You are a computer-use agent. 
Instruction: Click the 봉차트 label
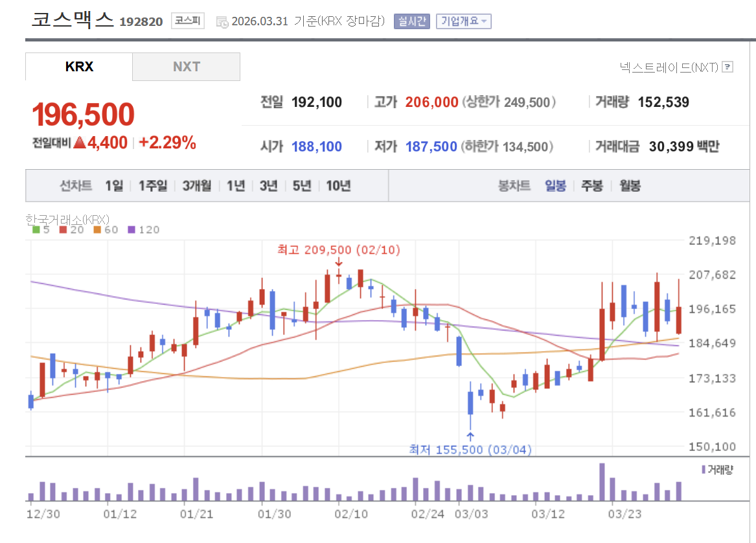click(514, 186)
